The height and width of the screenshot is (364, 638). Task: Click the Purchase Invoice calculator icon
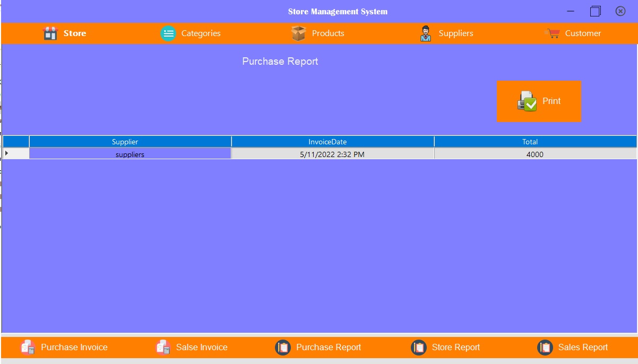tap(28, 347)
